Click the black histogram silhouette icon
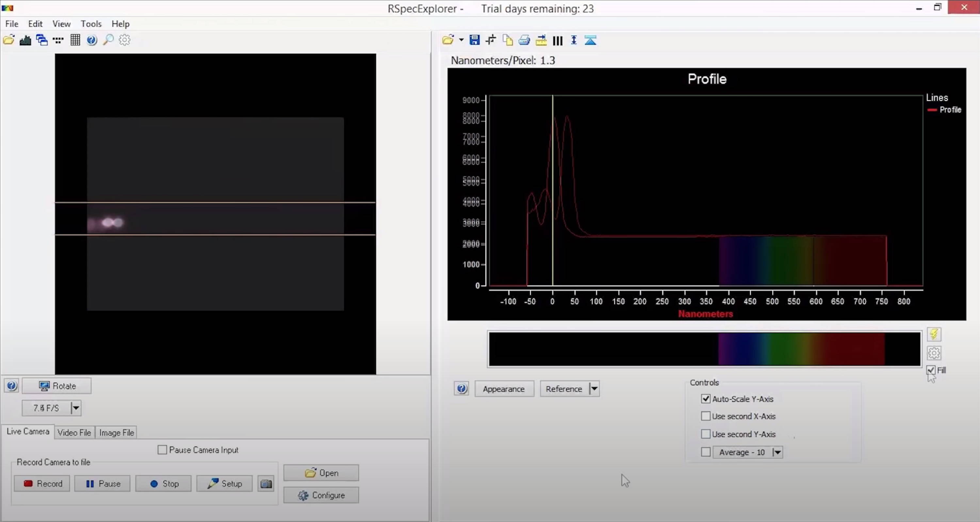The height and width of the screenshot is (522, 980). [x=25, y=40]
